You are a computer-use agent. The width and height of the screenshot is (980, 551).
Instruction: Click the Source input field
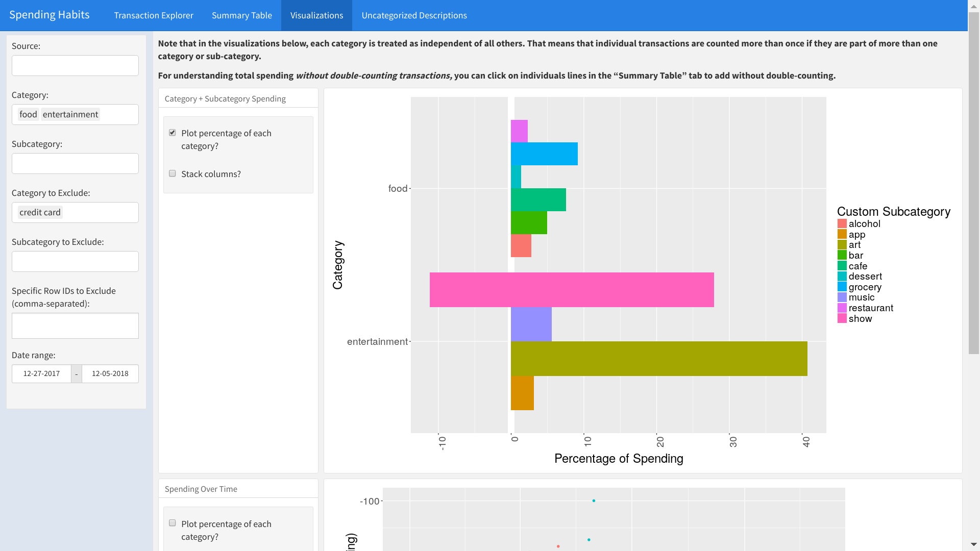(75, 65)
